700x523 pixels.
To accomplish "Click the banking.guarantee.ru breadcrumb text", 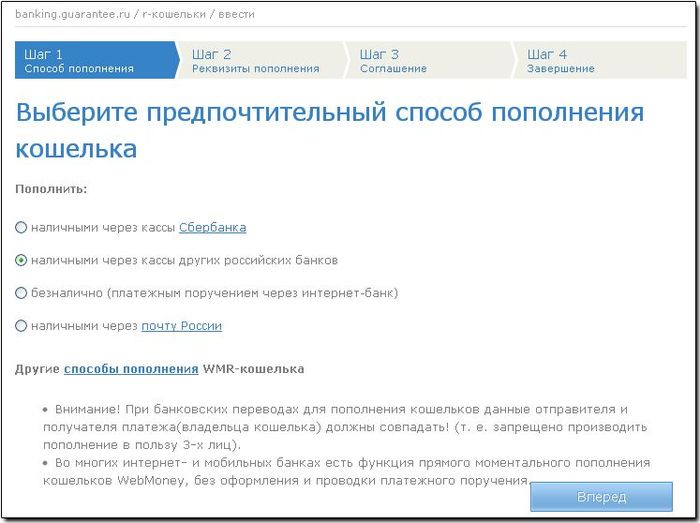I will [72, 14].
